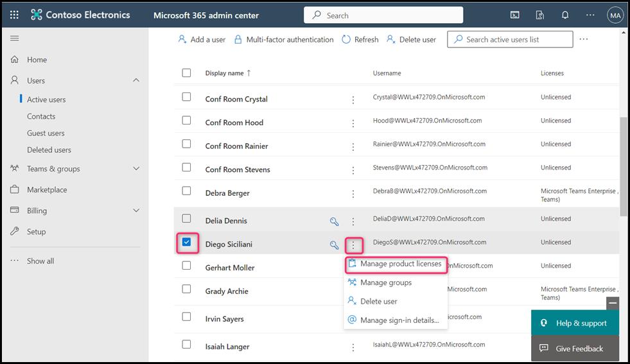This screenshot has height=364, width=630.
Task: Open the Cloud Shell terminal icon
Action: [x=514, y=15]
